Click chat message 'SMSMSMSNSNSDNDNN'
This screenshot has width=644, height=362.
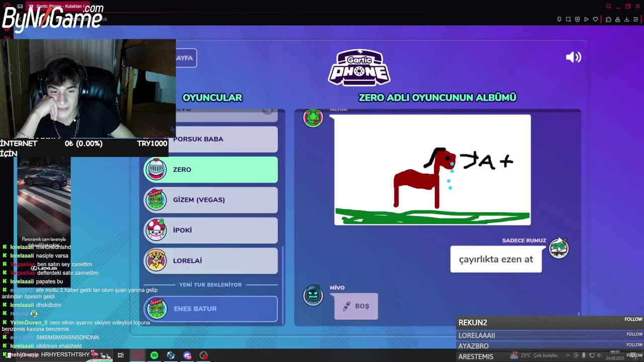click(x=67, y=337)
